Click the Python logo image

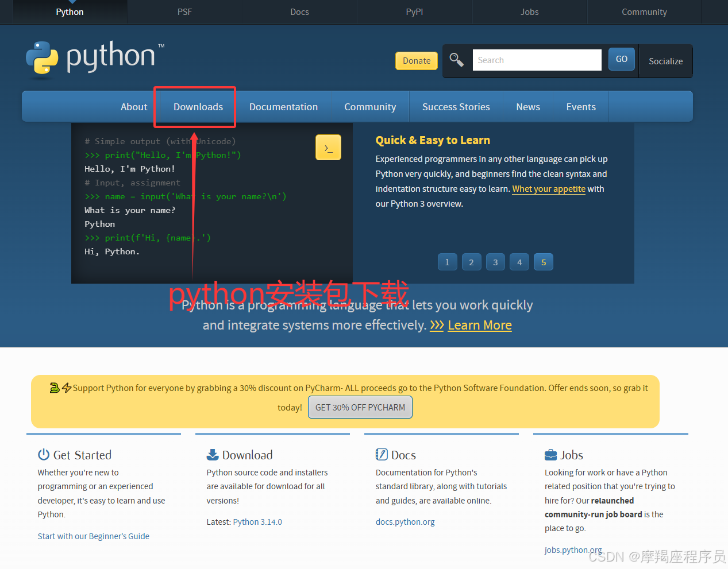point(95,59)
